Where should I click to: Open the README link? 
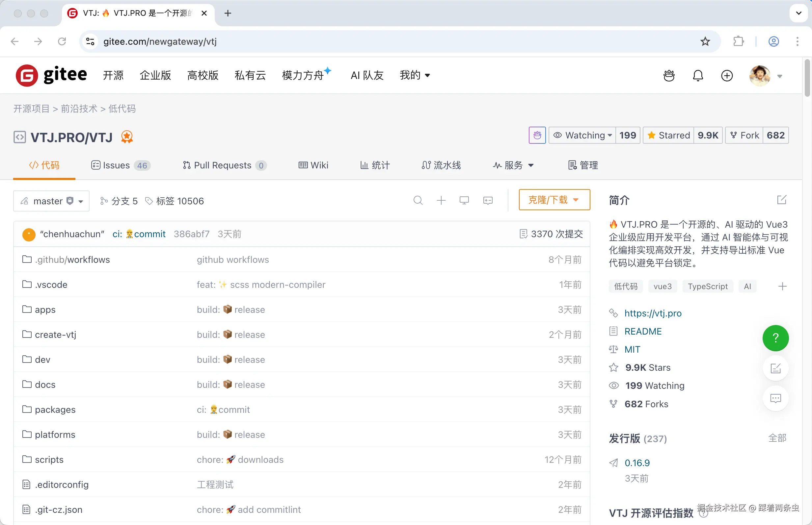click(643, 331)
